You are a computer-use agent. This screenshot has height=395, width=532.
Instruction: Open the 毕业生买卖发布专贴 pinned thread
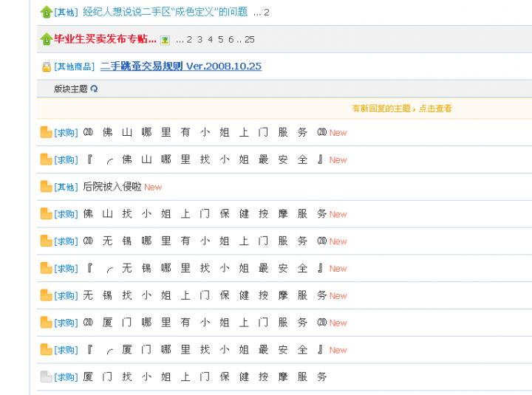[x=105, y=39]
